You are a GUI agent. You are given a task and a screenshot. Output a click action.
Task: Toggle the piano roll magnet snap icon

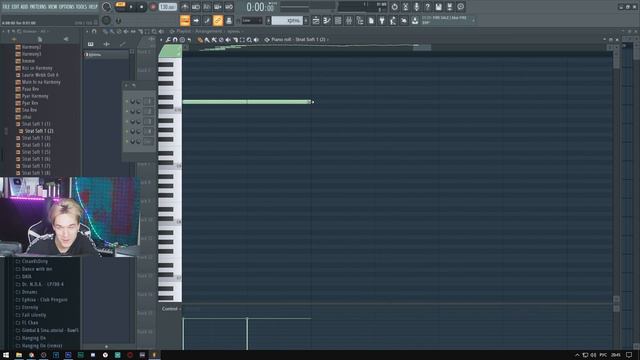point(175,40)
